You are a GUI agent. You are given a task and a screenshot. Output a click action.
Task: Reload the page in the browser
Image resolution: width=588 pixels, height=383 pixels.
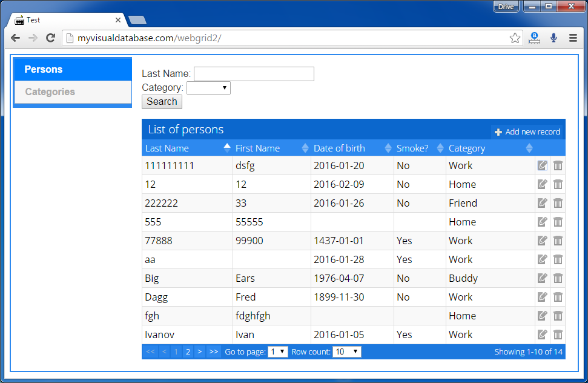coord(51,38)
